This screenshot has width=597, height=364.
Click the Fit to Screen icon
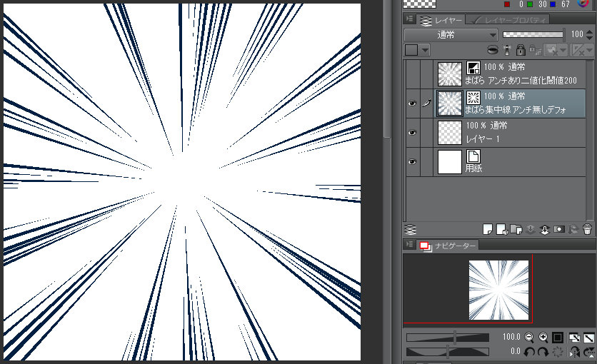(574, 338)
